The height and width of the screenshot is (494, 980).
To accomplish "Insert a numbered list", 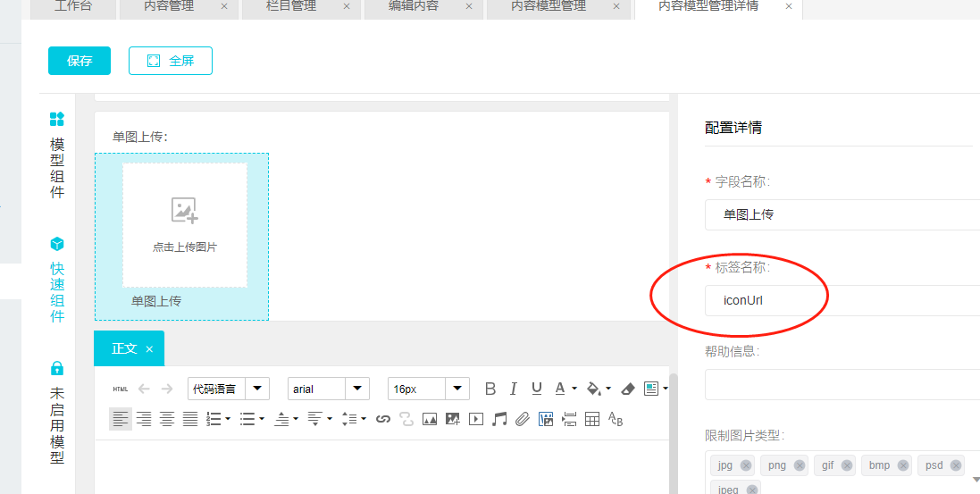I will click(x=214, y=419).
